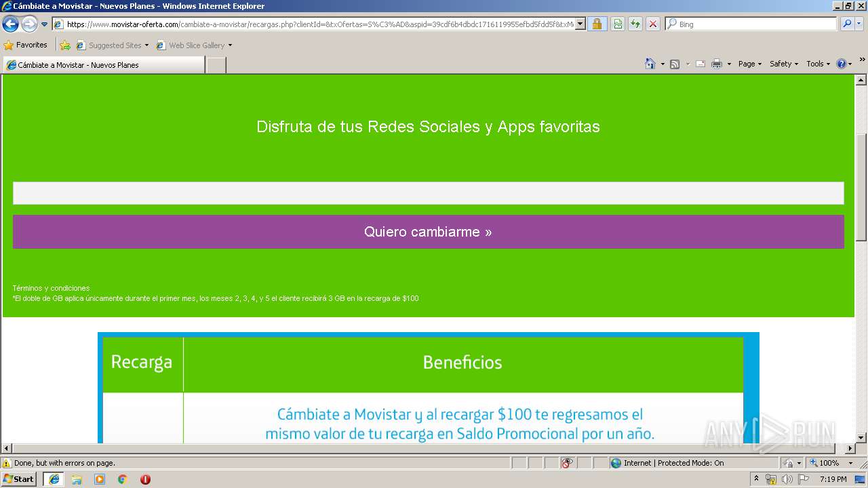Click the Internet Explorer taskbar icon
Image resolution: width=868 pixels, height=488 pixels.
tap(54, 479)
